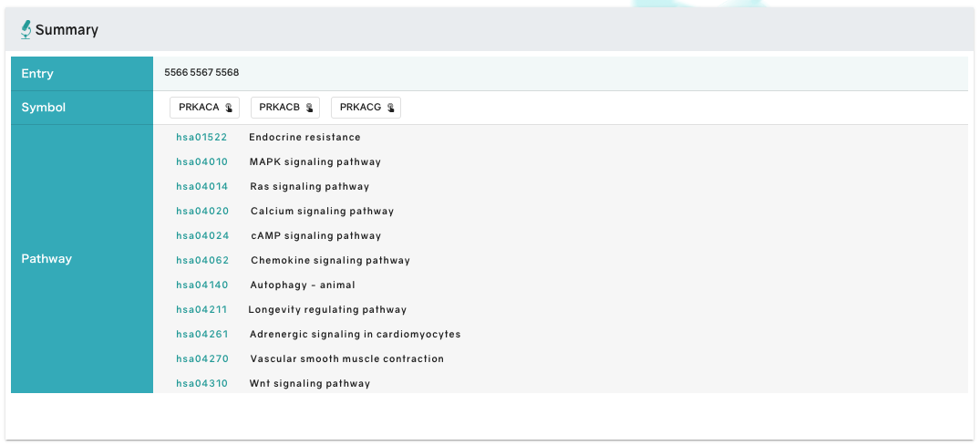Open the PRKACB gene symbol button
Image resolution: width=980 pixels, height=446 pixels.
click(x=285, y=108)
